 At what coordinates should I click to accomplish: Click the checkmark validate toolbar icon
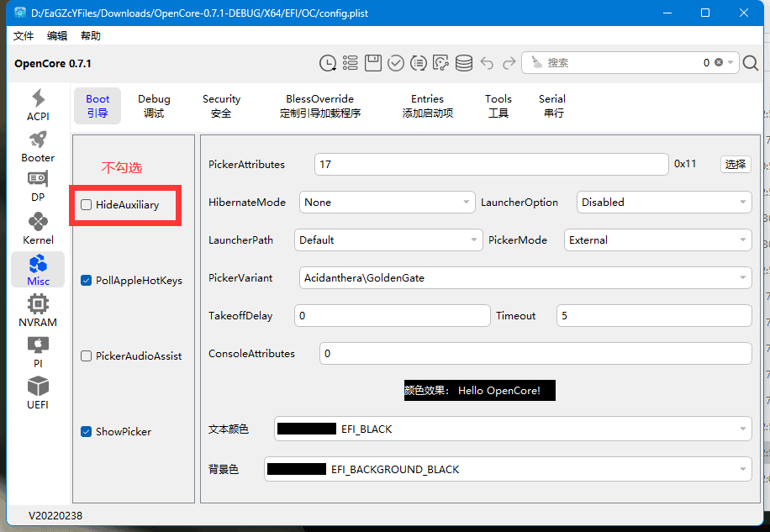[396, 63]
